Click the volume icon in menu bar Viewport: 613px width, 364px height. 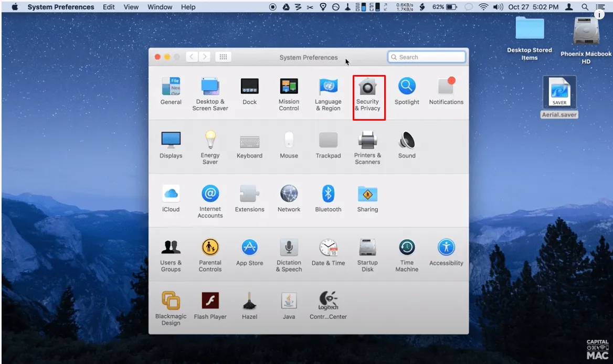[x=498, y=7]
